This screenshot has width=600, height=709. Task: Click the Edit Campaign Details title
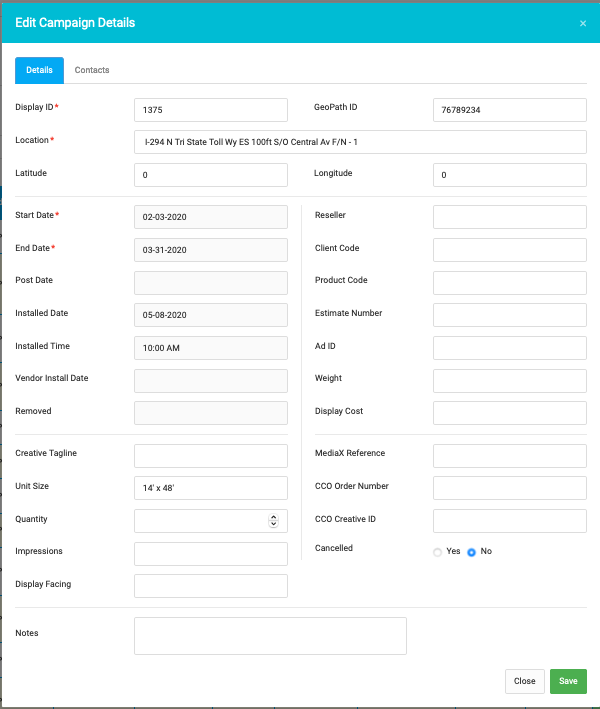click(x=75, y=23)
